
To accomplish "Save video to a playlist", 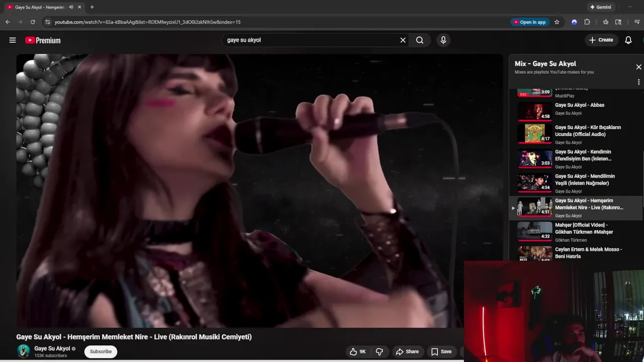I will (x=441, y=351).
